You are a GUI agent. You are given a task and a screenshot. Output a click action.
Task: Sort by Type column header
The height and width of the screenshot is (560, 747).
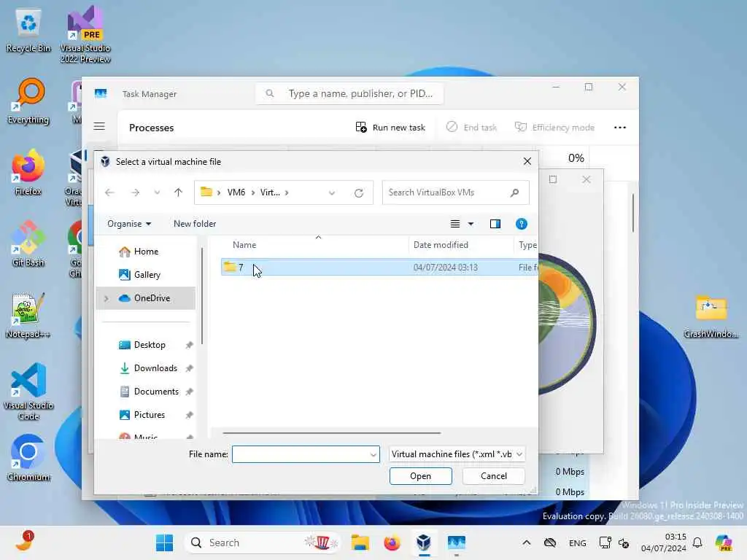click(527, 245)
